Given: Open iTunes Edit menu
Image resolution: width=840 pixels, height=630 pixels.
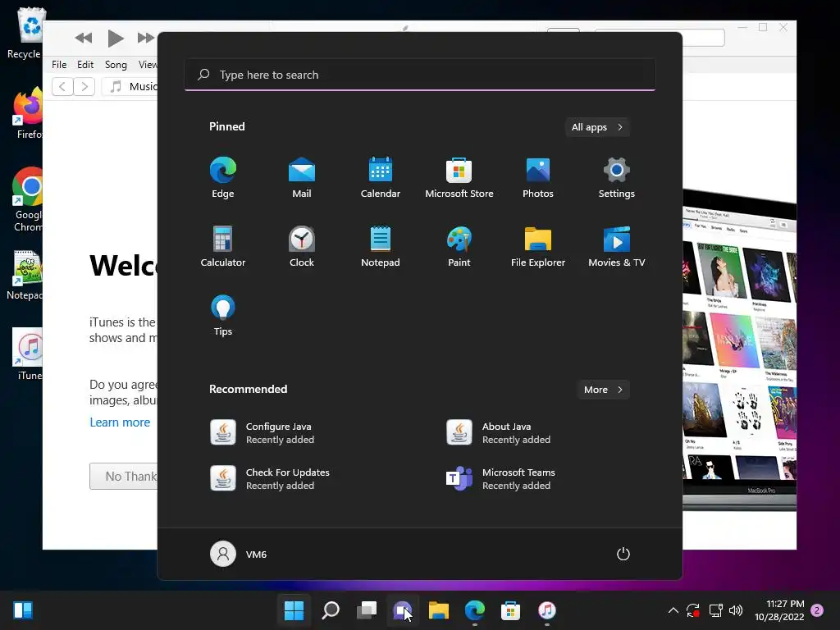Looking at the screenshot, I should 85,65.
